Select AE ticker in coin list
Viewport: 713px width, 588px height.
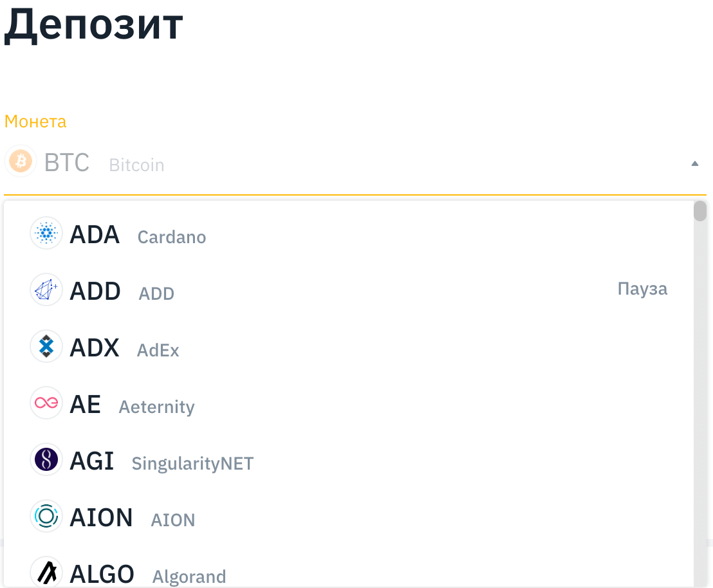click(x=85, y=405)
